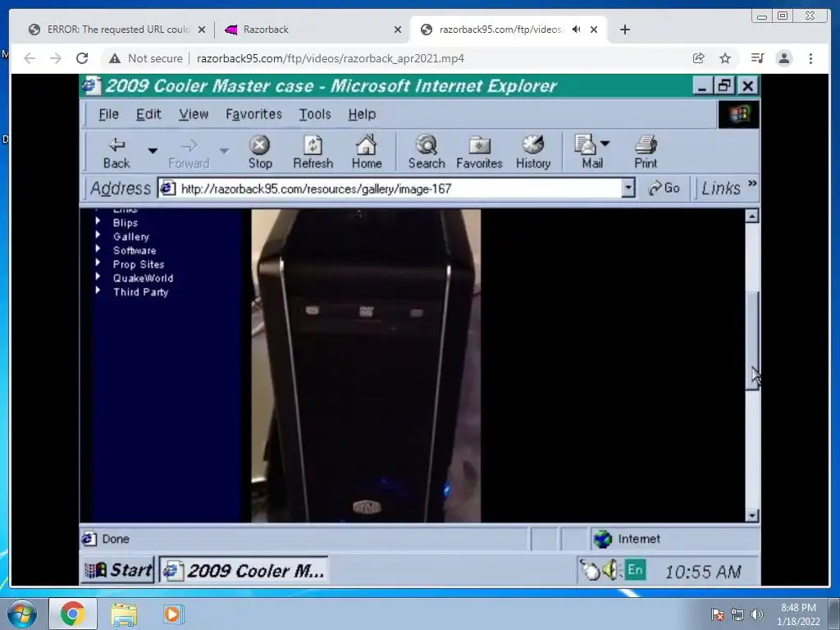Click the IE address bar URL field
The image size is (840, 630).
click(x=390, y=189)
